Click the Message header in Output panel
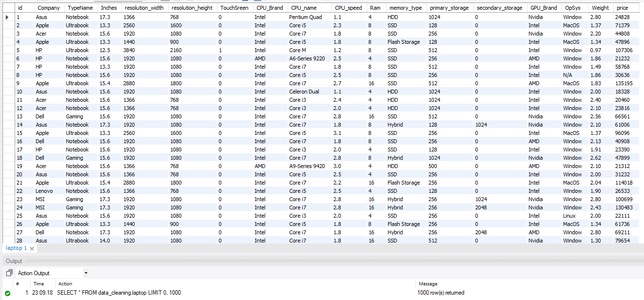 coord(428,283)
